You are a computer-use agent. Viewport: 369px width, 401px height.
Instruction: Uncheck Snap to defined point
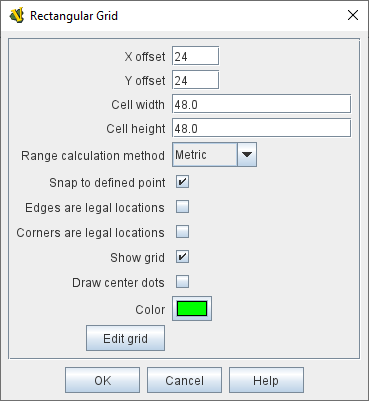coord(183,182)
